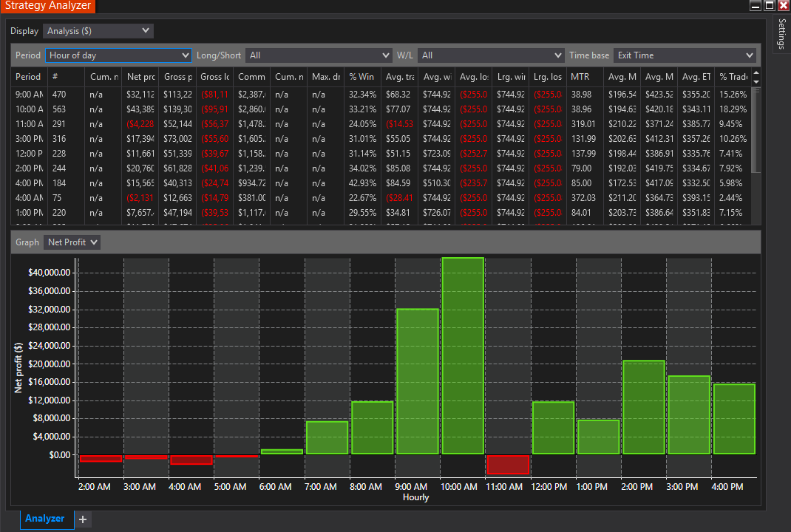
Task: Click the 9:00 AM green bar
Action: tap(418, 382)
